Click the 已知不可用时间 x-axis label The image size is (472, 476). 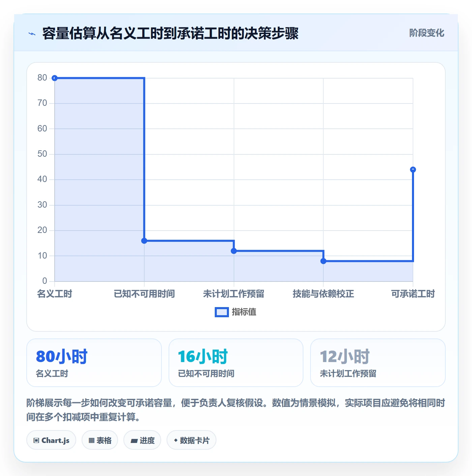point(144,294)
